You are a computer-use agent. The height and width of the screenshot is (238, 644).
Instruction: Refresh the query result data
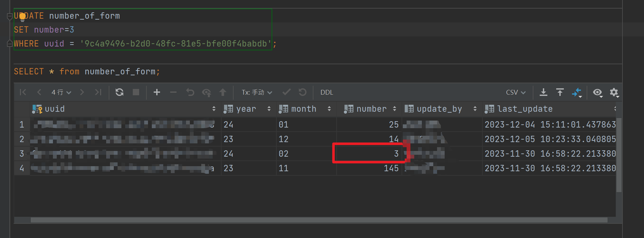[119, 92]
